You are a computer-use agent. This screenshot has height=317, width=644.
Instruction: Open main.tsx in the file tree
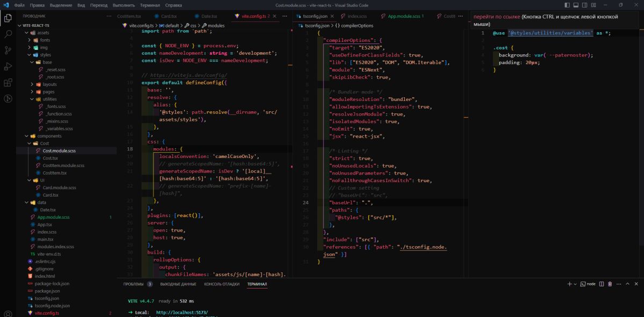(x=66, y=239)
